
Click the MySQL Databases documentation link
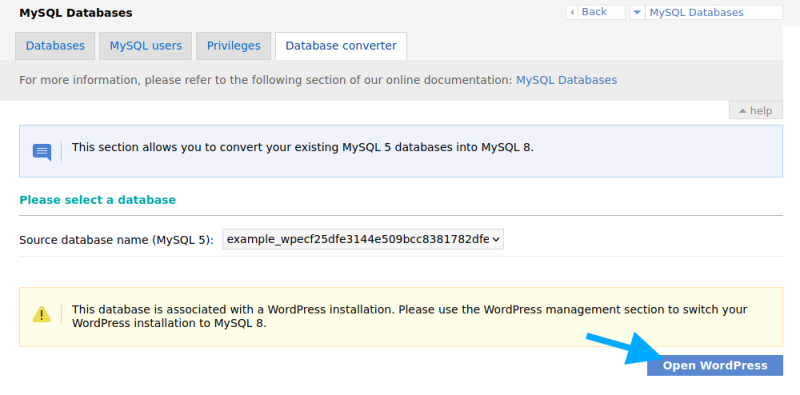566,80
